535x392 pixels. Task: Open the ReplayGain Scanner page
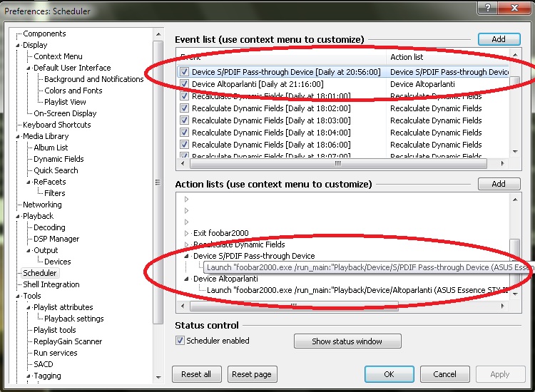(x=68, y=341)
